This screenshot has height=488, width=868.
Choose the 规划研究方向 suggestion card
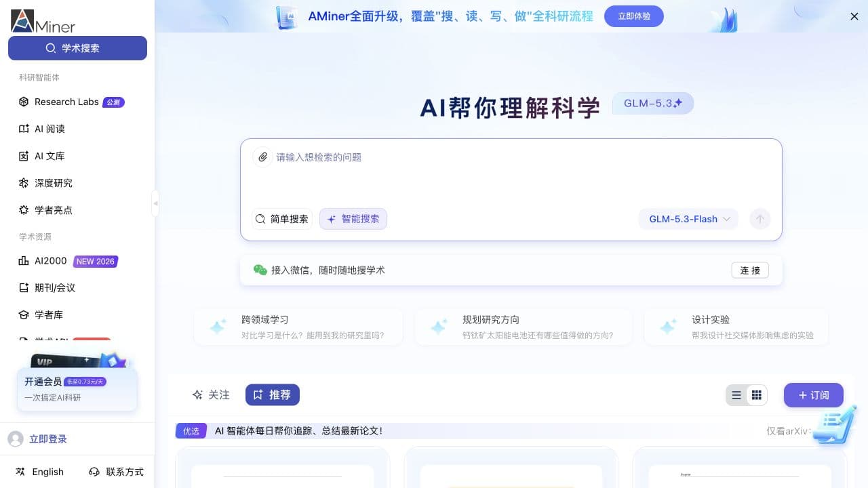[523, 327]
